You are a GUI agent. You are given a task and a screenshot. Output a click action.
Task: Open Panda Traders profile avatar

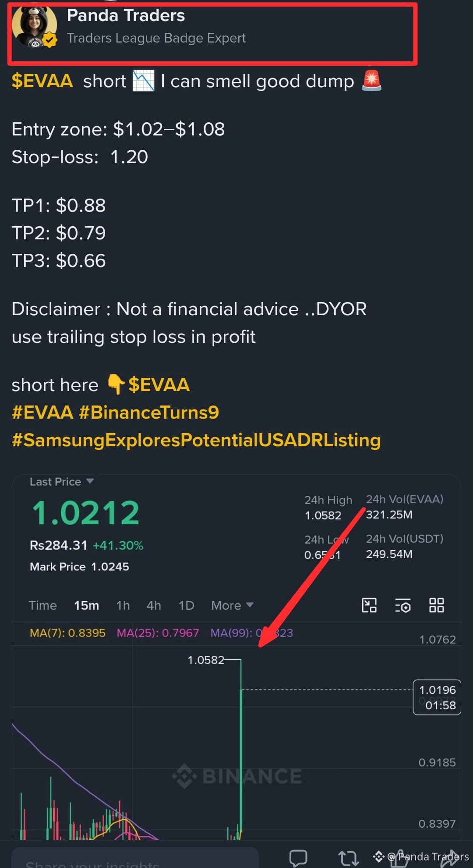point(34,26)
